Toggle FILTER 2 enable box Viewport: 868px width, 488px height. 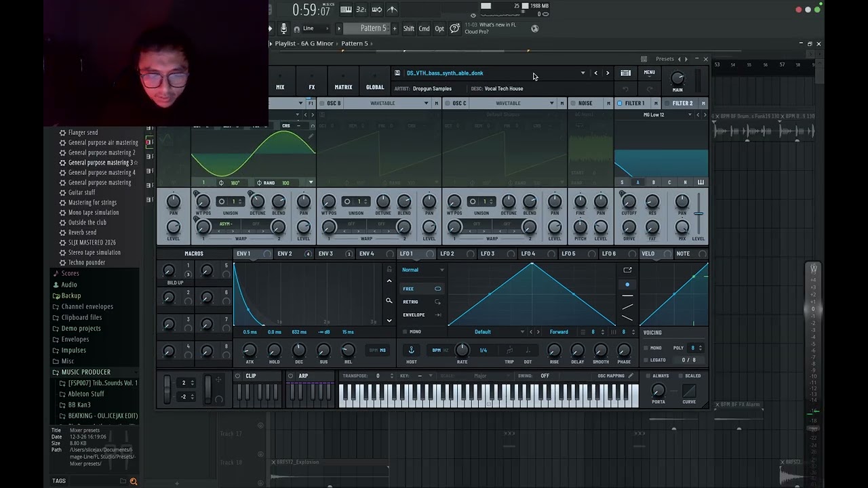tap(667, 103)
